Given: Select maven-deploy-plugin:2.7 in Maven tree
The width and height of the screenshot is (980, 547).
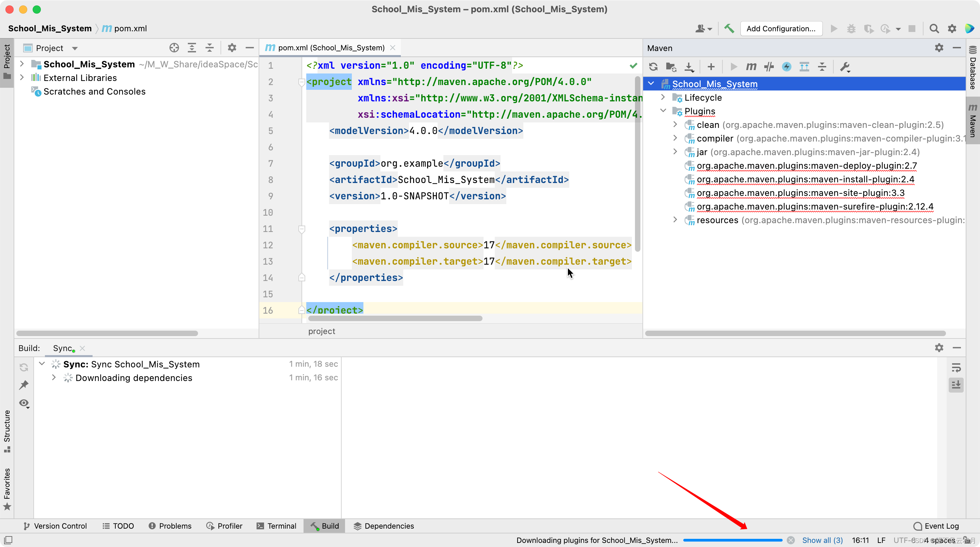Looking at the screenshot, I should (x=806, y=165).
